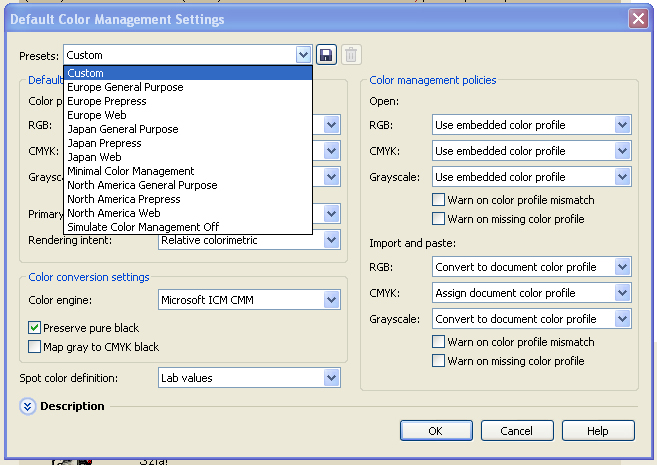This screenshot has height=465, width=657.
Task: Check Warn on missing color profile under Import
Action: pos(439,361)
